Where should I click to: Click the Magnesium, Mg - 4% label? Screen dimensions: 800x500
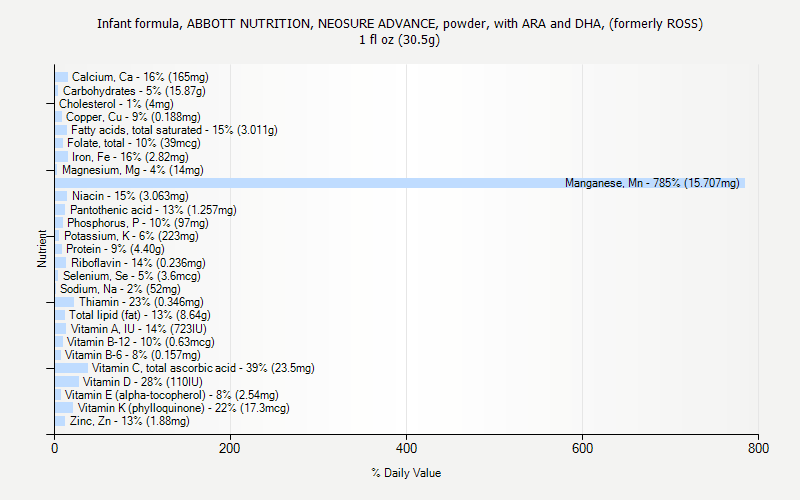(133, 170)
